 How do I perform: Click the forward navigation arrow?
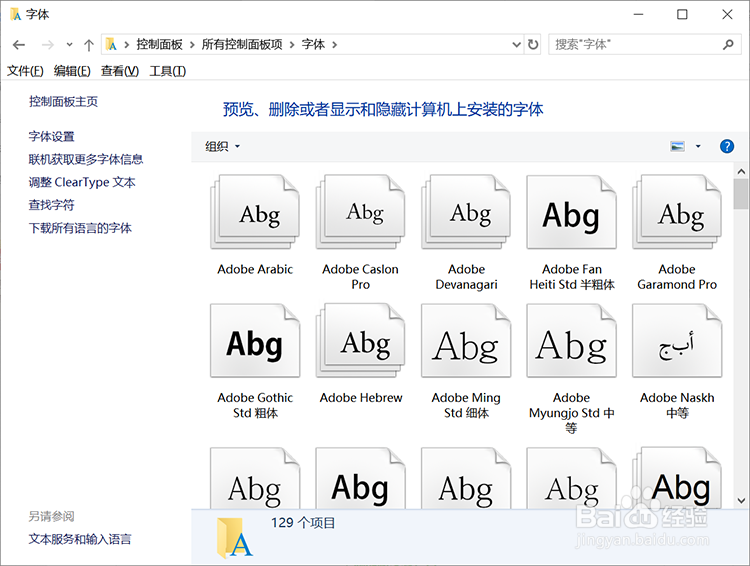coord(47,45)
